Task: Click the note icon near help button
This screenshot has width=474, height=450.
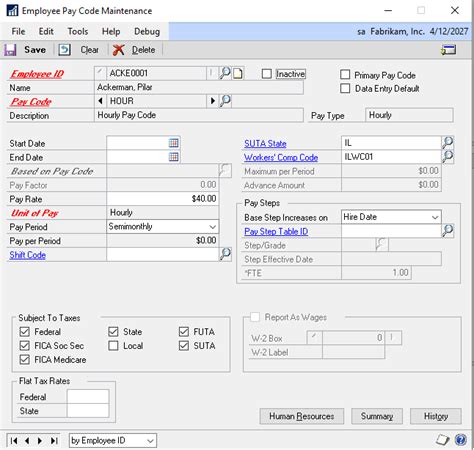Action: coord(443,440)
